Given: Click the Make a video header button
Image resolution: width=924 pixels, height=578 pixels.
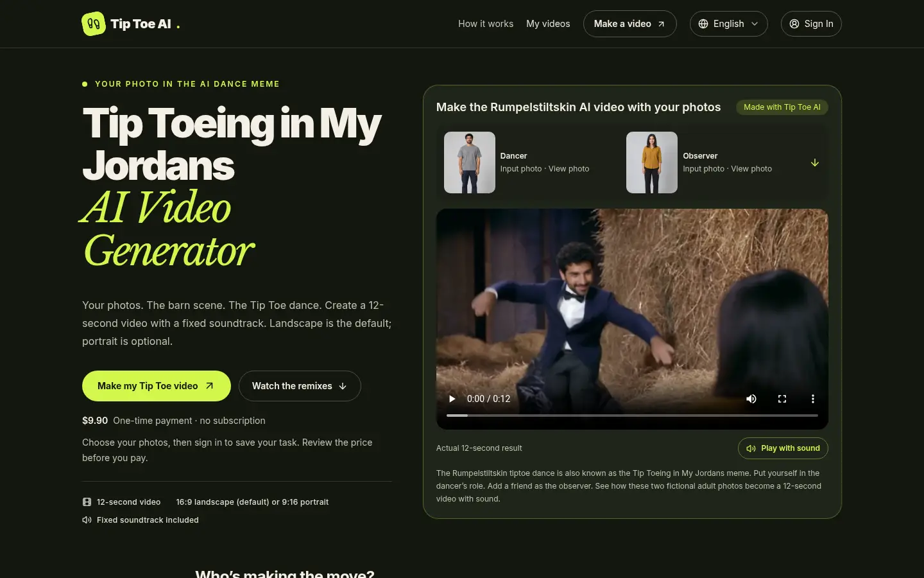Looking at the screenshot, I should 629,24.
